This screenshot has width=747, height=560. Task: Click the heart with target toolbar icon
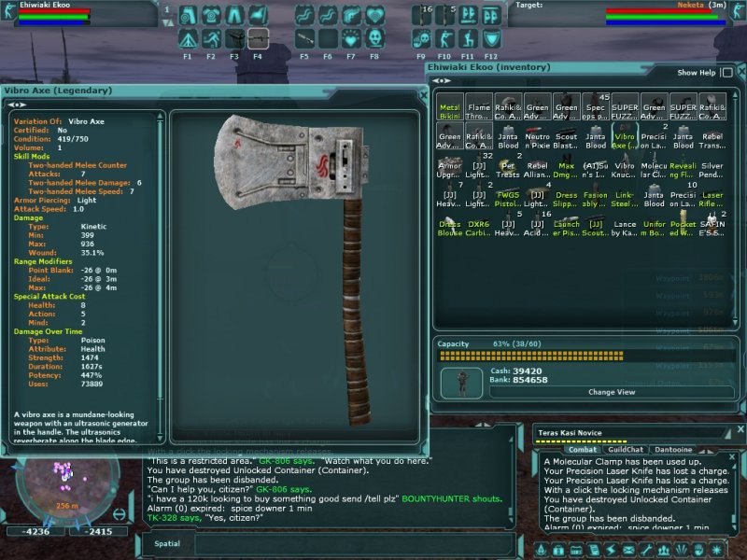(375, 16)
